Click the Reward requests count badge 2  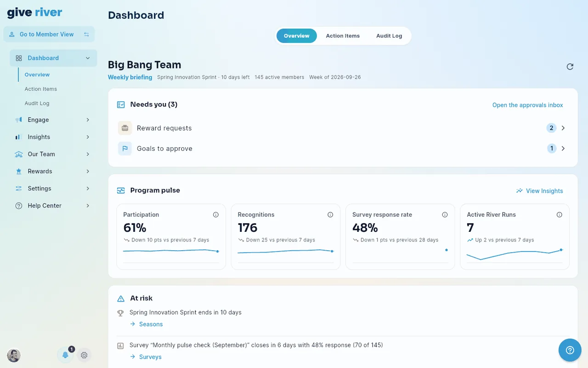(552, 128)
